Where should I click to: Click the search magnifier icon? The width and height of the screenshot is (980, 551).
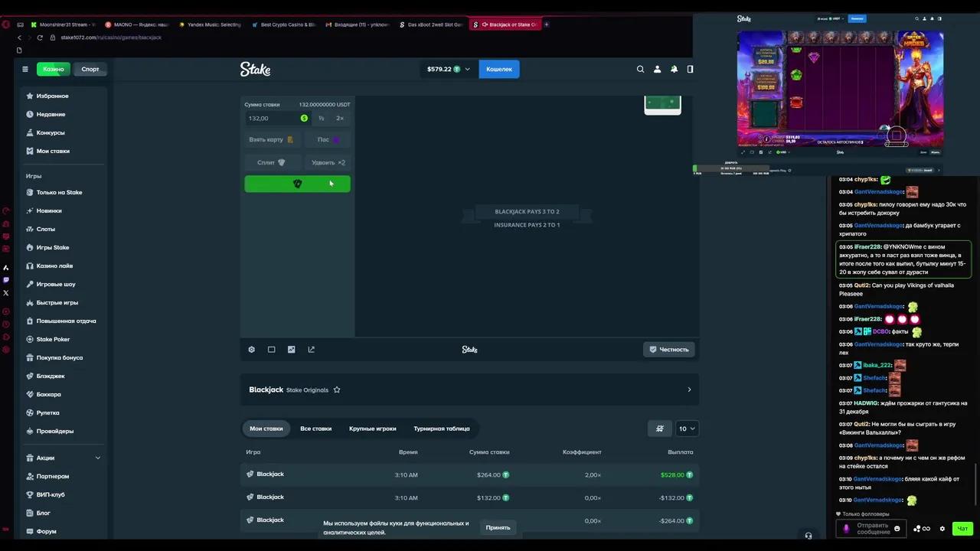click(x=641, y=69)
